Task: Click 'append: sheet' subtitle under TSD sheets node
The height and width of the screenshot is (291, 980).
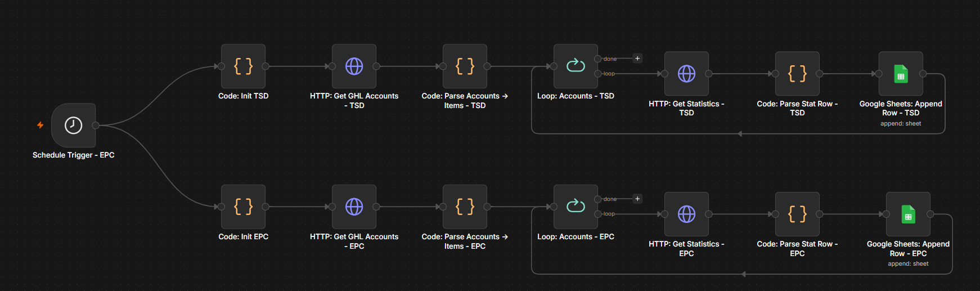Action: coord(901,123)
